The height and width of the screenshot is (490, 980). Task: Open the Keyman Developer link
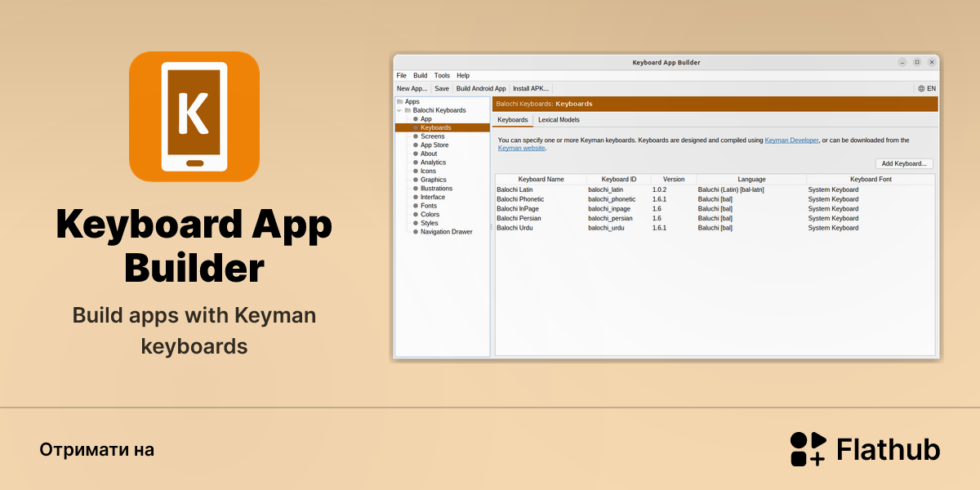pyautogui.click(x=791, y=140)
